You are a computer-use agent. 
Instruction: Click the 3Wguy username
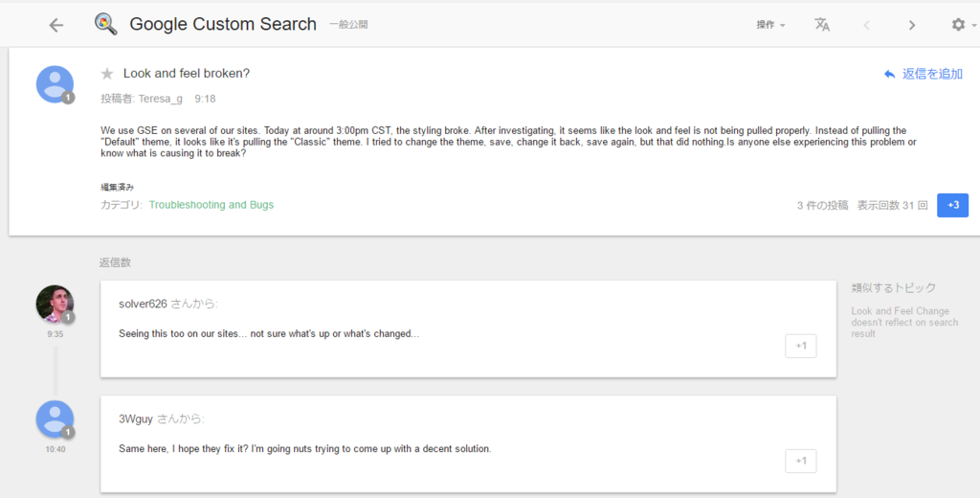click(x=136, y=419)
